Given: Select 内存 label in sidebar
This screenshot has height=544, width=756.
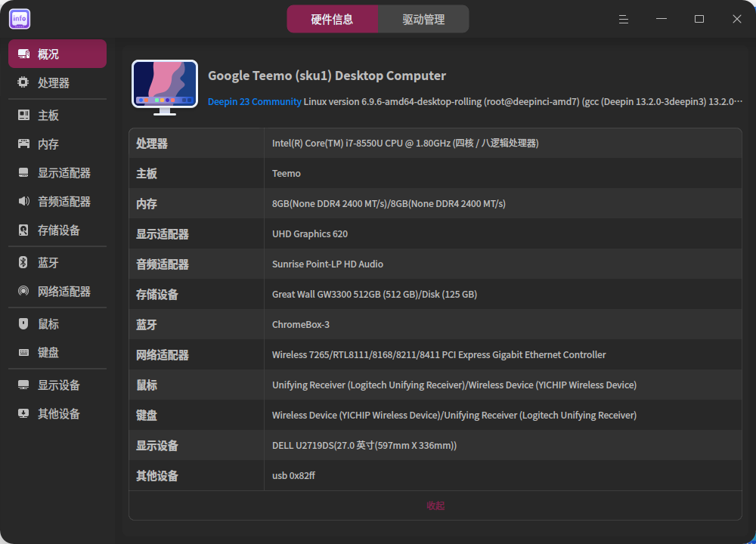Looking at the screenshot, I should [x=48, y=144].
